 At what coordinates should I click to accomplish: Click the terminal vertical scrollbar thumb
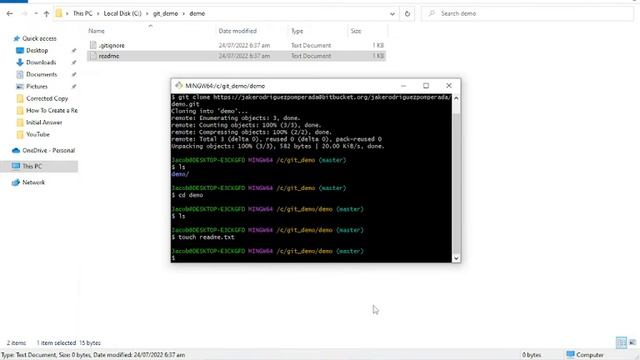[456, 183]
